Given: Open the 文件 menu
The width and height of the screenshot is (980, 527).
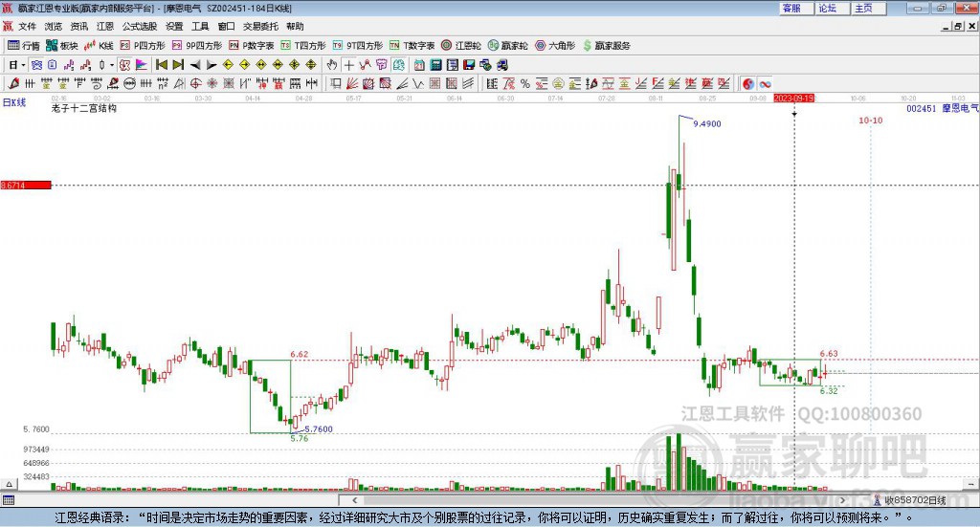Looking at the screenshot, I should click(27, 26).
